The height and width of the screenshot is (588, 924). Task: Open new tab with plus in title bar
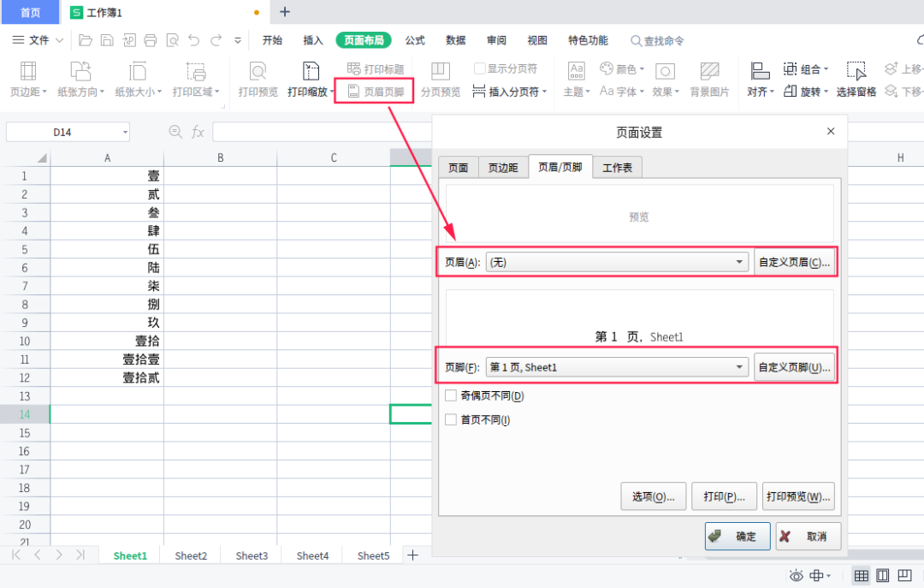coord(285,12)
